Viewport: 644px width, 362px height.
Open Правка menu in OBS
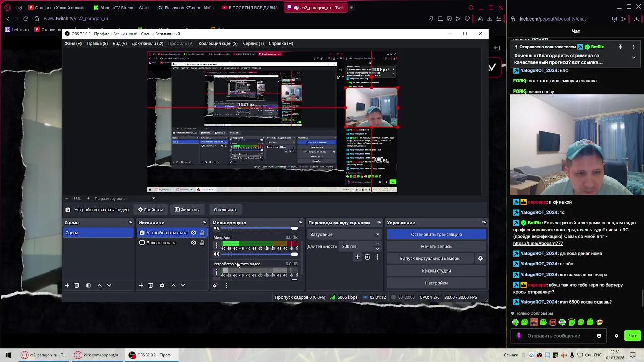pos(97,43)
